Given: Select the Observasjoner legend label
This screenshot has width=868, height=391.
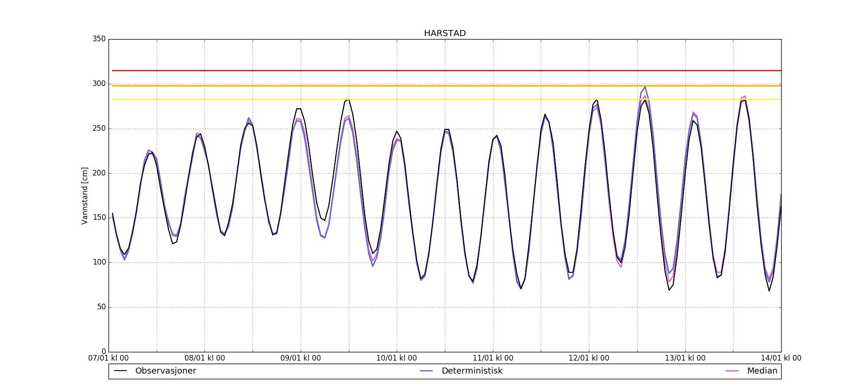Looking at the screenshot, I should tap(165, 371).
